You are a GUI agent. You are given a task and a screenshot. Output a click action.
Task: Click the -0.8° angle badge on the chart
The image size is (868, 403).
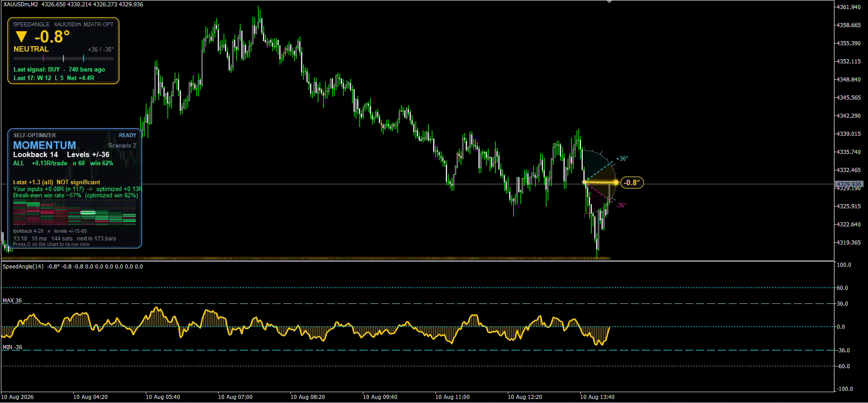click(632, 182)
